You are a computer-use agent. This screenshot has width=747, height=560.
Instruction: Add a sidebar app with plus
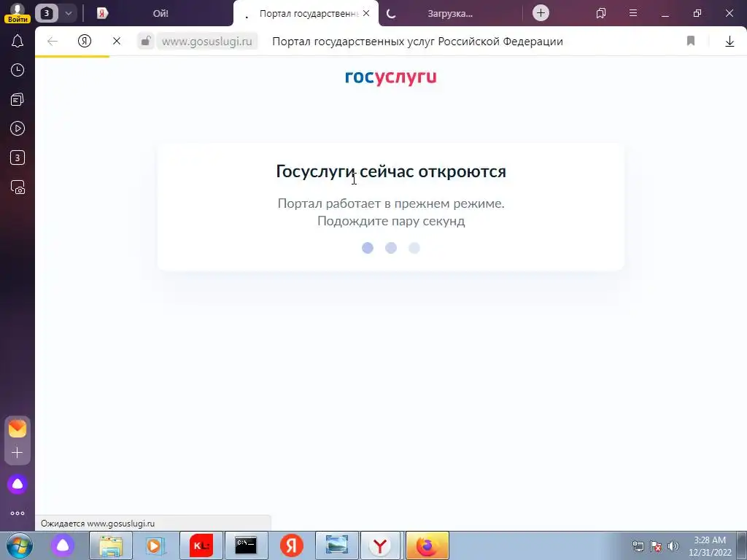coord(18,452)
